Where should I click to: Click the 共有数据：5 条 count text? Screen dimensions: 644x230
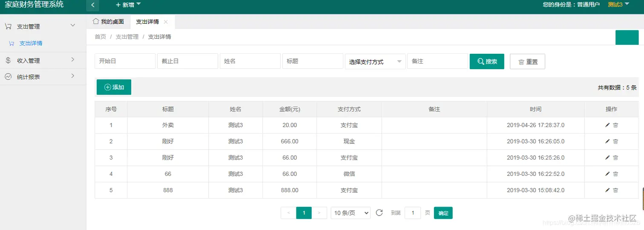617,87
